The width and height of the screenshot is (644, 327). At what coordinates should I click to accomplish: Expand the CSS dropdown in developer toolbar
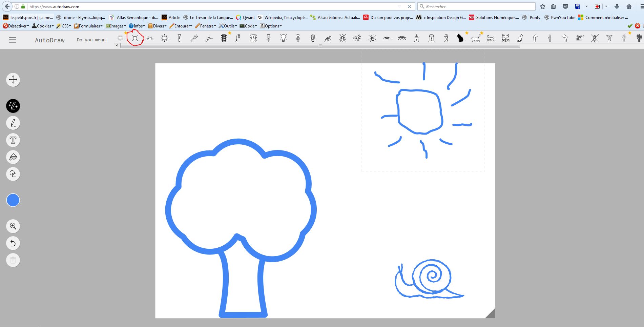point(64,26)
